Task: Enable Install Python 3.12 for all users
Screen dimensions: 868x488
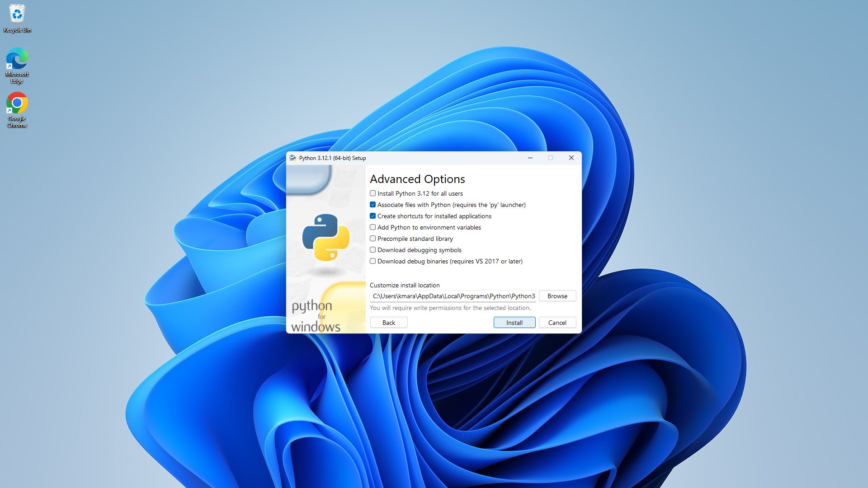Action: (x=373, y=193)
